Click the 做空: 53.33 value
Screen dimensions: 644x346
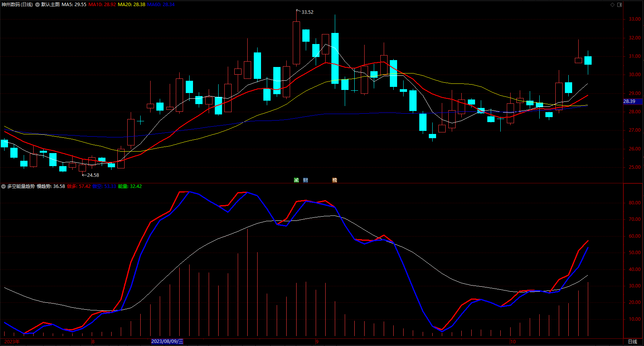pyautogui.click(x=104, y=186)
